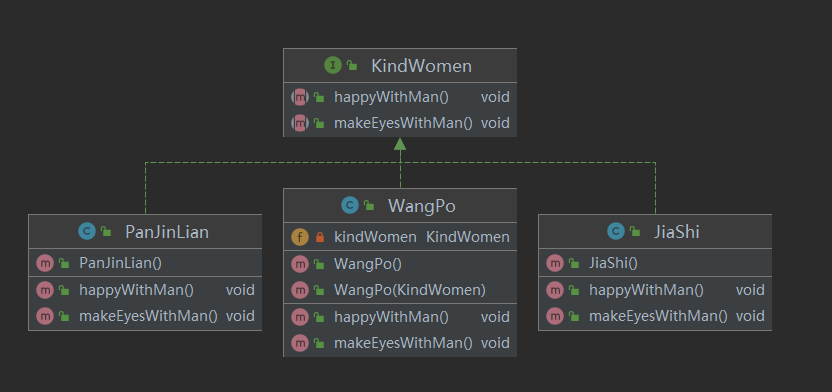The width and height of the screenshot is (832, 392).
Task: Click the class icon beside JiaShi title
Action: point(616,231)
